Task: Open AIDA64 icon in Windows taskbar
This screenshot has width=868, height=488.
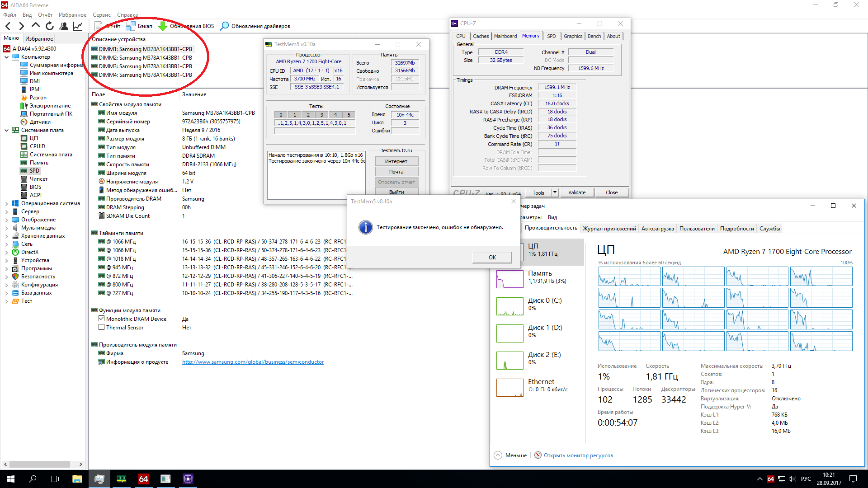Action: [x=143, y=479]
